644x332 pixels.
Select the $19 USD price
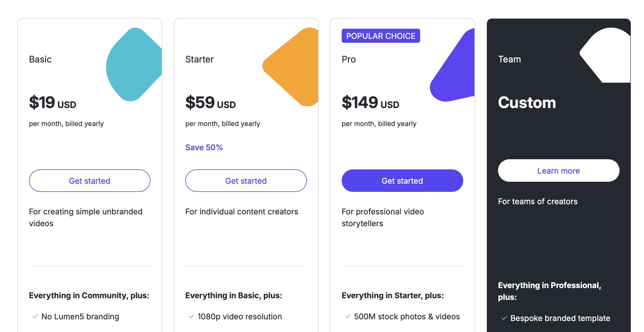[x=53, y=103]
